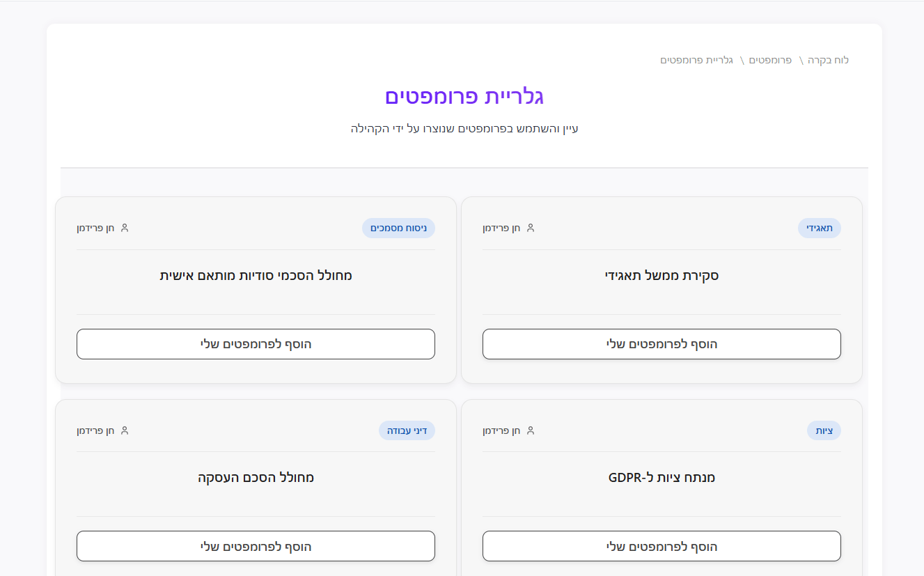Select the תאגידי category badge

click(819, 228)
